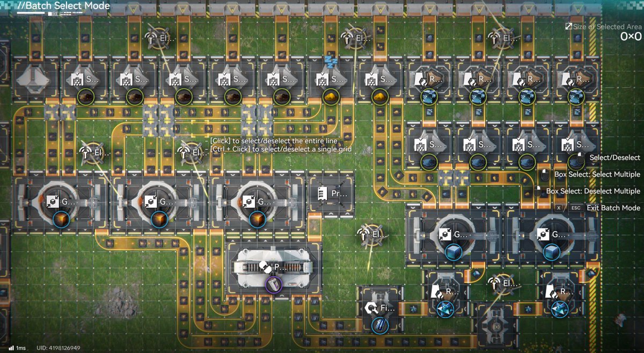Screen dimensions: 644x353
Task: Click the orange cube icon under the middle orange G... unit
Action: pos(158,218)
